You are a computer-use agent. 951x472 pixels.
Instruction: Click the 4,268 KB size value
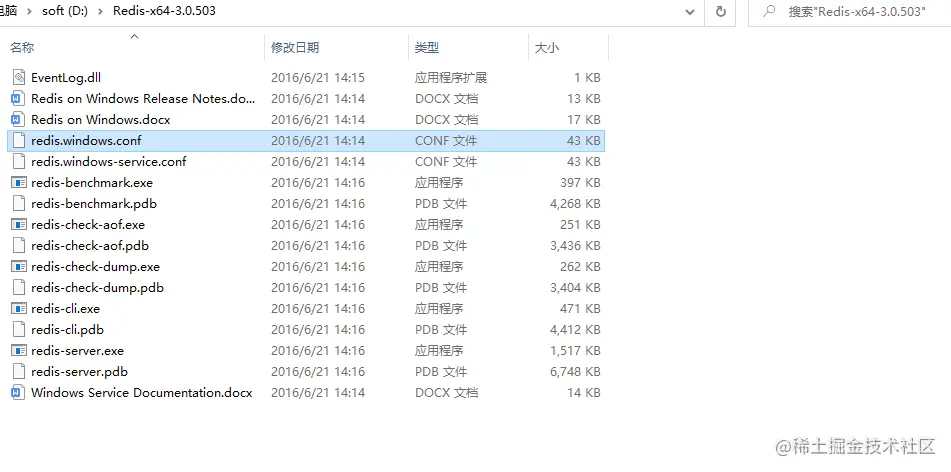(575, 204)
